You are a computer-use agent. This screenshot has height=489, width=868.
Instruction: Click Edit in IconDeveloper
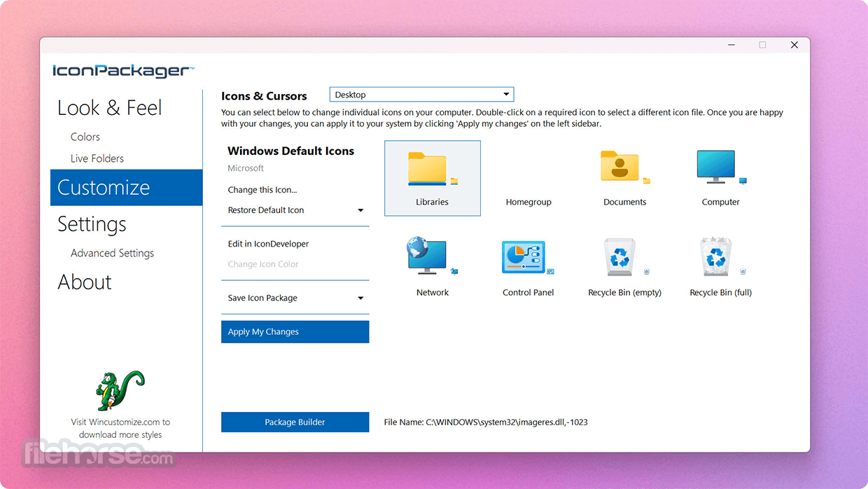coord(268,244)
